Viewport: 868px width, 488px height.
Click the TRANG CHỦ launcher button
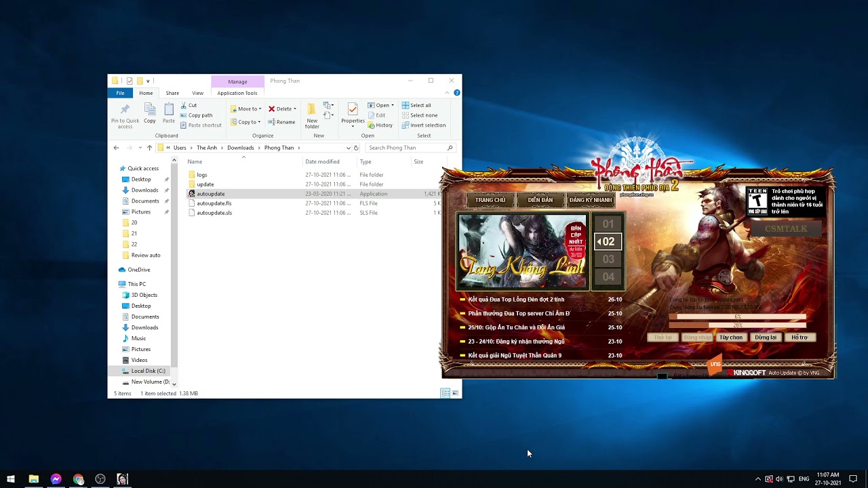[x=490, y=200]
